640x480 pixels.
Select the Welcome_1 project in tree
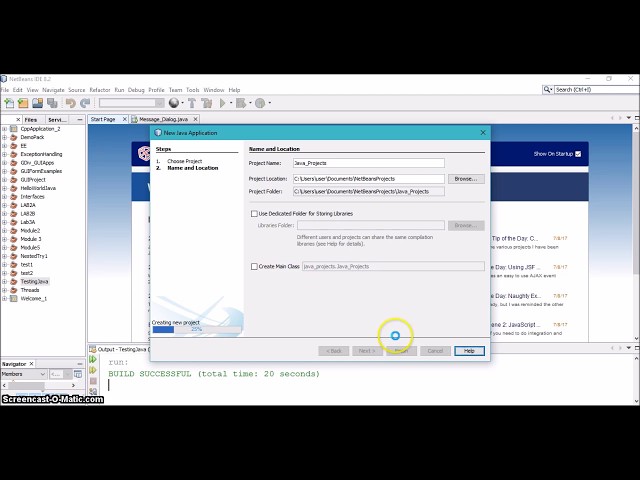(33, 299)
